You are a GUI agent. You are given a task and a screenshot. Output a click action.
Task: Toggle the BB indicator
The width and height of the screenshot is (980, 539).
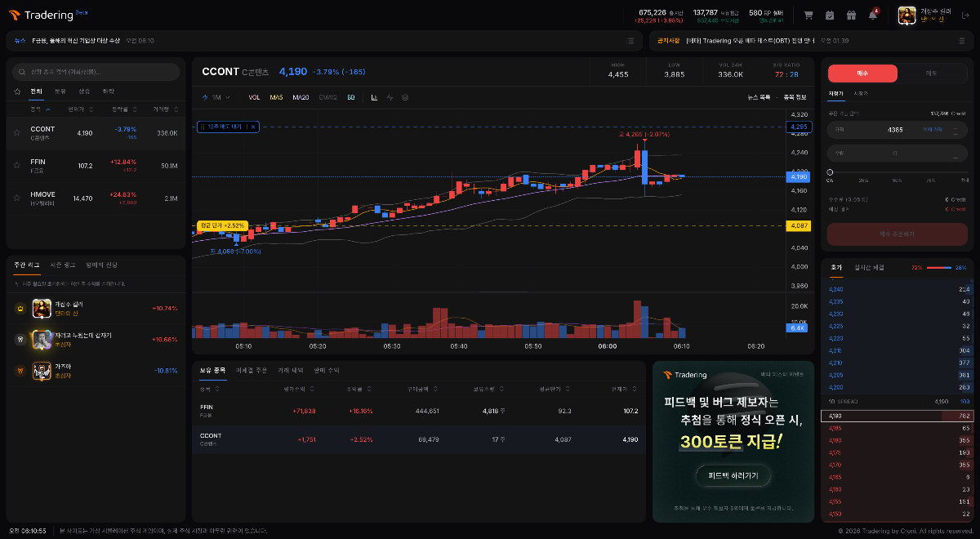[x=351, y=97]
